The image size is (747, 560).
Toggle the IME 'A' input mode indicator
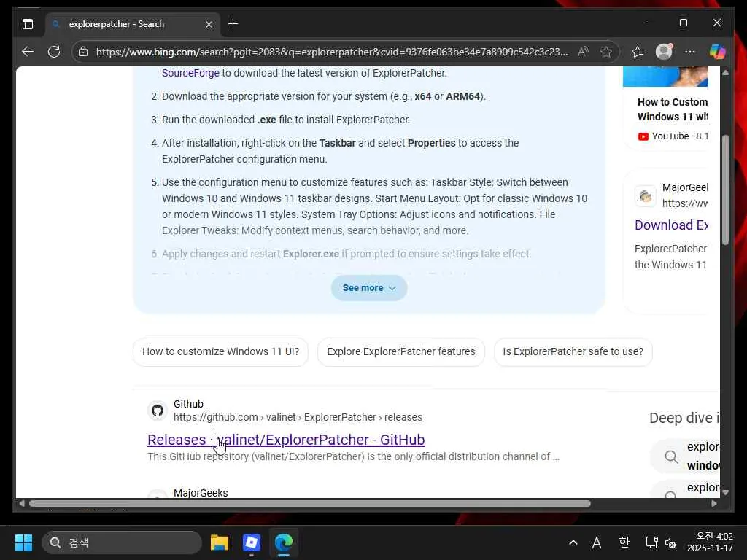597,542
